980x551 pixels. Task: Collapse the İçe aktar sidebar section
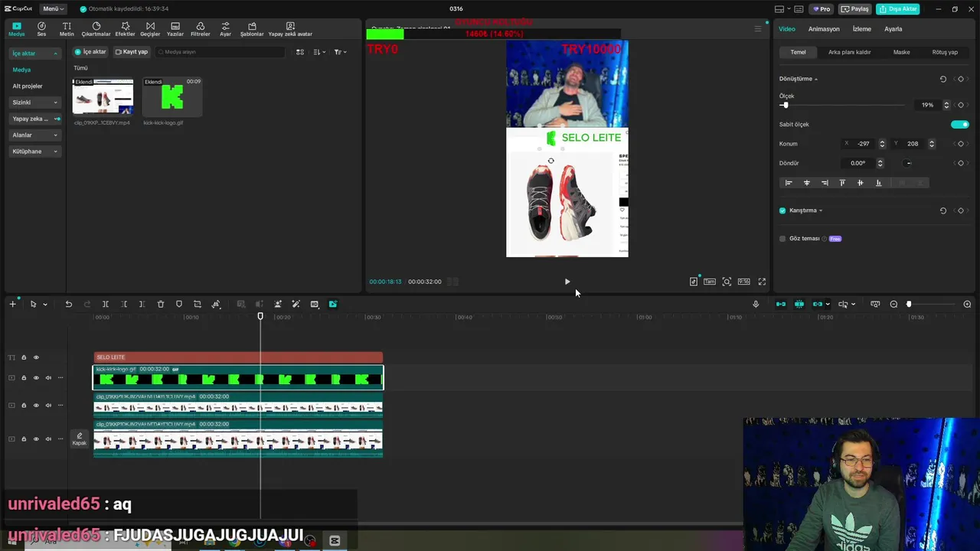click(x=34, y=54)
